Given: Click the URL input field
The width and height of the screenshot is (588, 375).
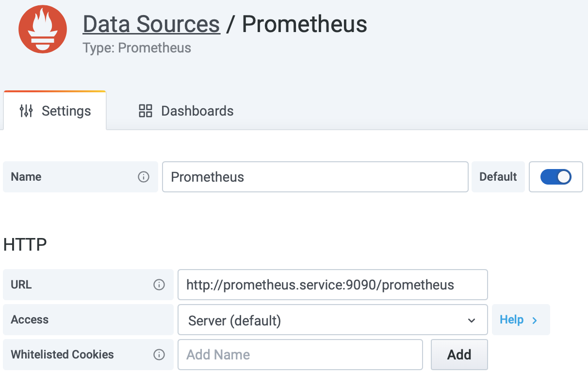Looking at the screenshot, I should pos(333,285).
